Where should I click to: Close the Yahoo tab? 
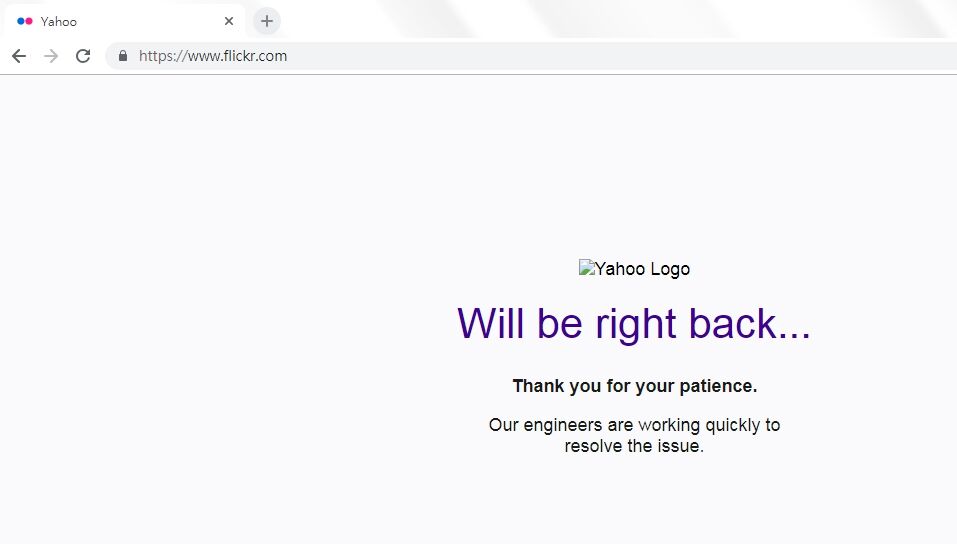point(229,21)
